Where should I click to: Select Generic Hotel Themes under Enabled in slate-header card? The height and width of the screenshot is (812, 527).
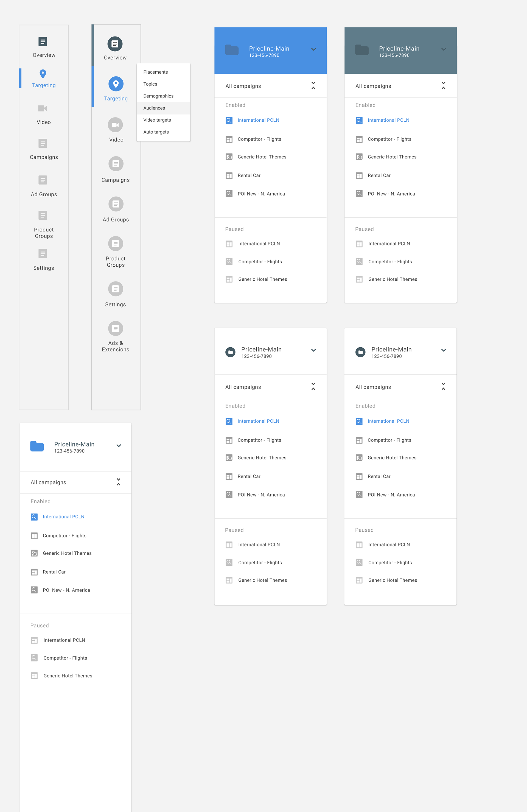[x=392, y=157]
